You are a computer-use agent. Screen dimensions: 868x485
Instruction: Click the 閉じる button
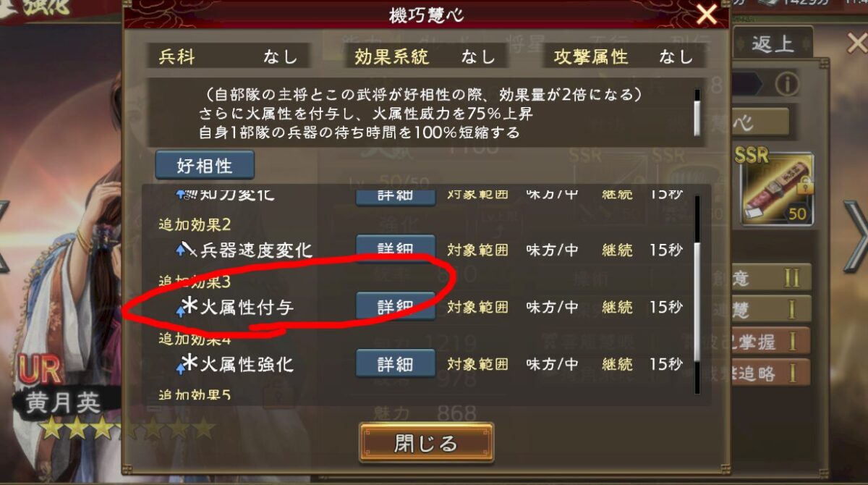[426, 442]
